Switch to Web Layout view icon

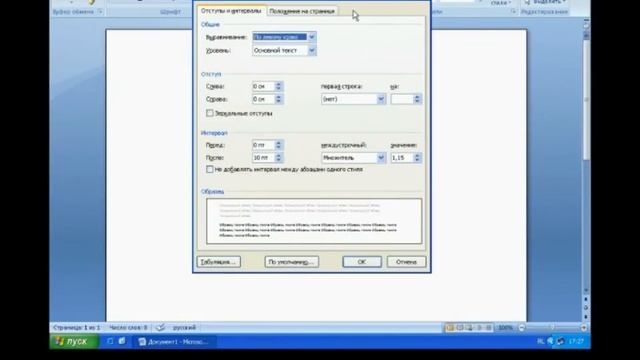[469, 328]
